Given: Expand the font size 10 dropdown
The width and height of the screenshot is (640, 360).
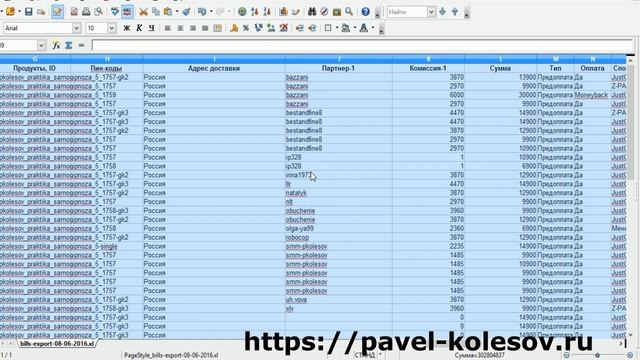Looking at the screenshot, I should pyautogui.click(x=111, y=28).
